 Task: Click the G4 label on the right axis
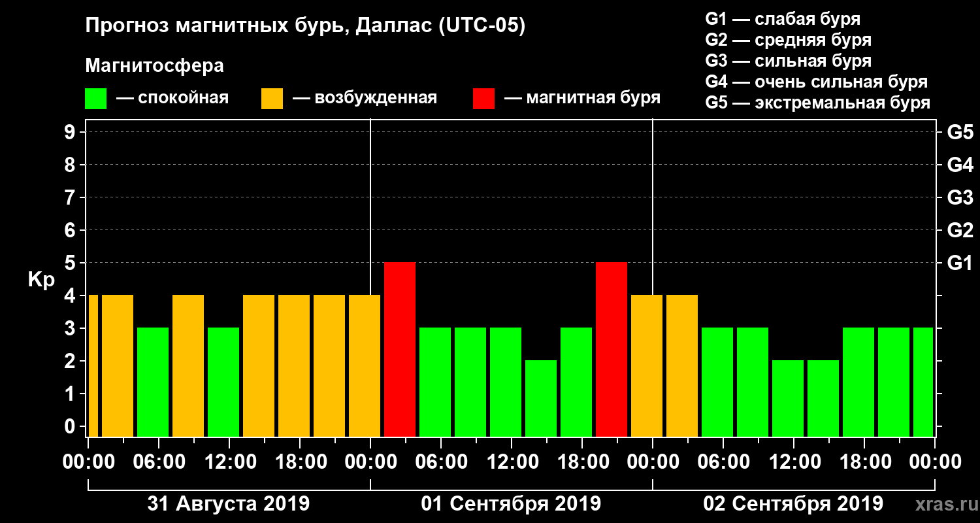coord(960,165)
